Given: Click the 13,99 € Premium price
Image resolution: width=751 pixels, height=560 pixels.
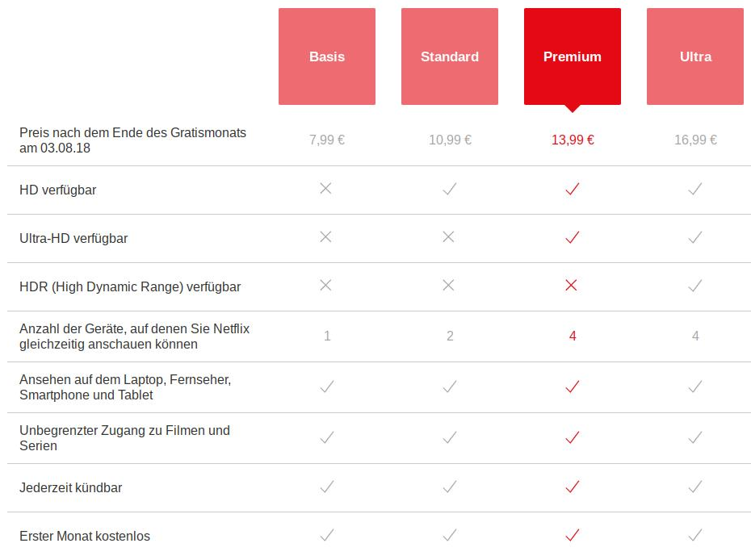Looking at the screenshot, I should pyautogui.click(x=573, y=140).
